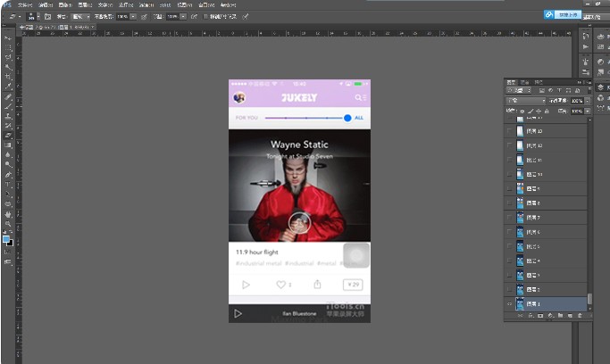Show 图层 13 by clicking its visibility box
Viewport: 610px width, 364px height.
point(510,131)
